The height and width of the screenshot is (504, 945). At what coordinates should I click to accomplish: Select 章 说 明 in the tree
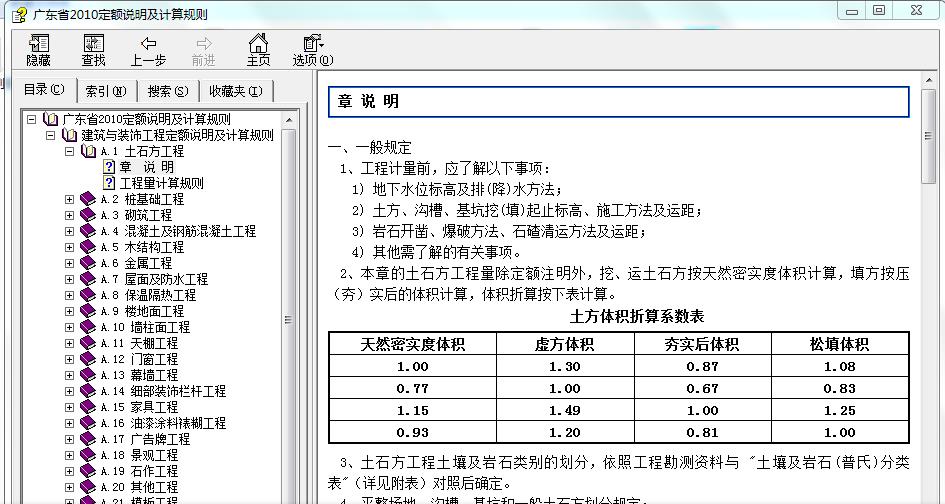pyautogui.click(x=146, y=167)
